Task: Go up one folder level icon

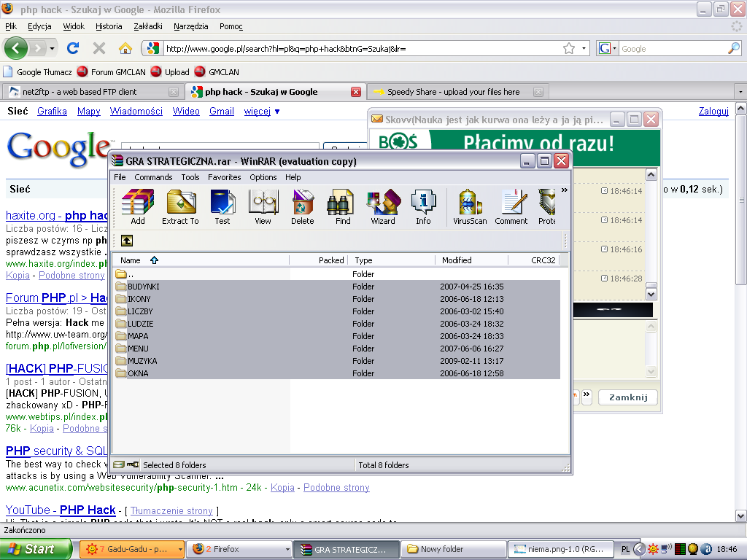Action: 127,240
